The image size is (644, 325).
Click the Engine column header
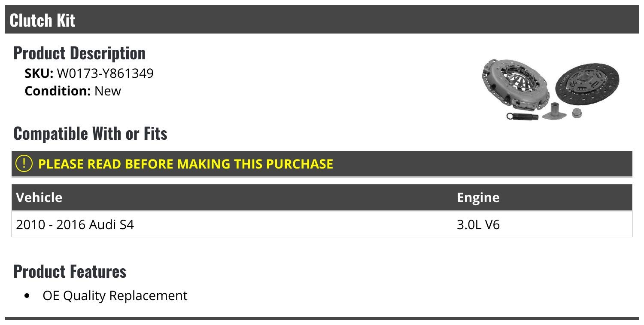coord(478,197)
